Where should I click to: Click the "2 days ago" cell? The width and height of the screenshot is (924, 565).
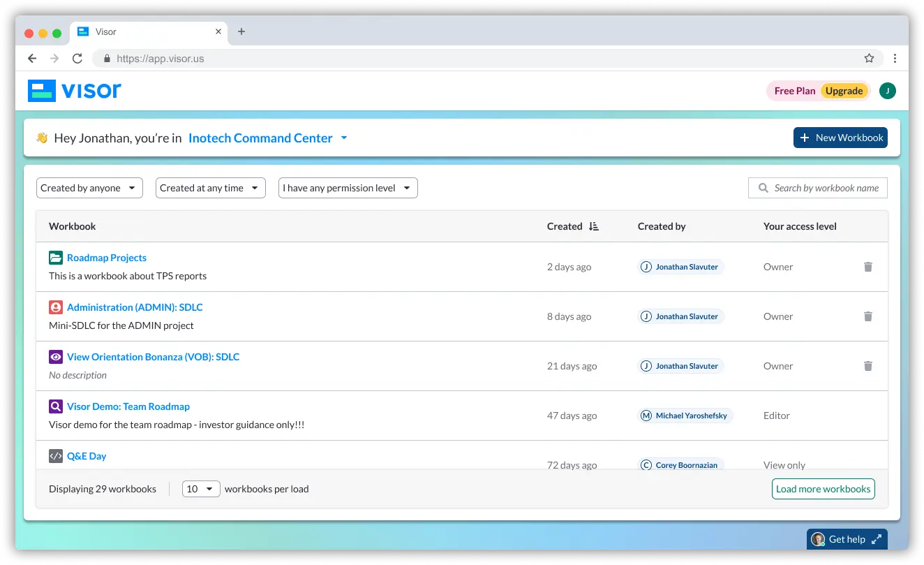click(569, 267)
